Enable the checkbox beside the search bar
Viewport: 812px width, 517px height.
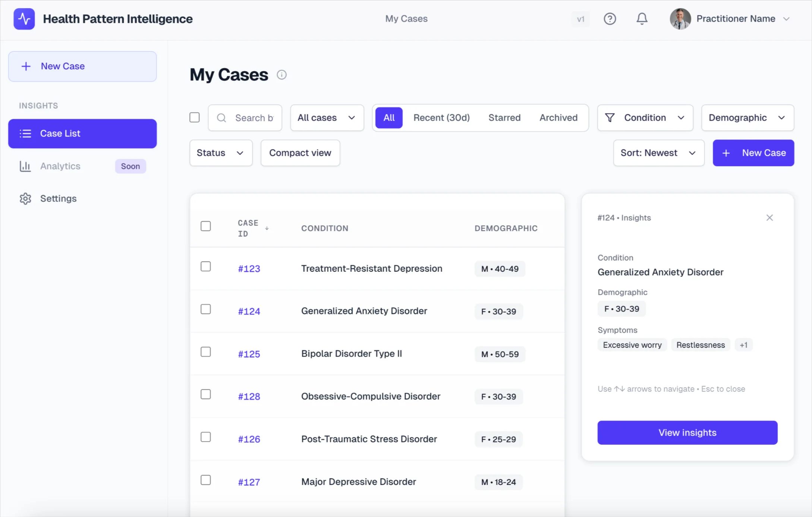tap(194, 117)
